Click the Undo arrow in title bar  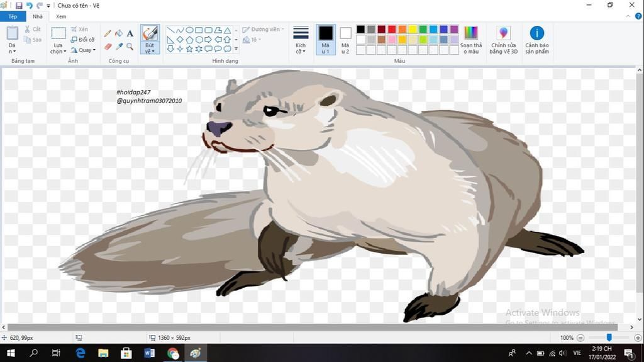[x=29, y=5]
